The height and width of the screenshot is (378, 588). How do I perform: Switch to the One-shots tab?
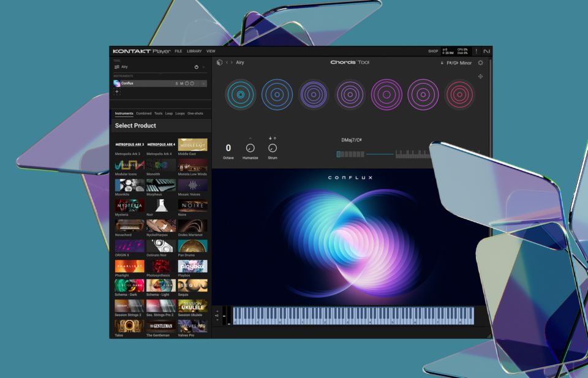coord(194,113)
